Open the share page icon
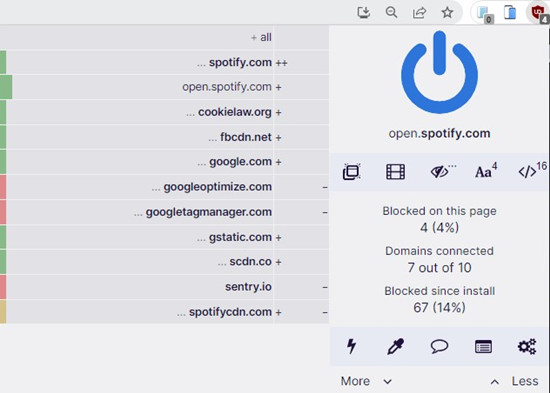 [419, 13]
